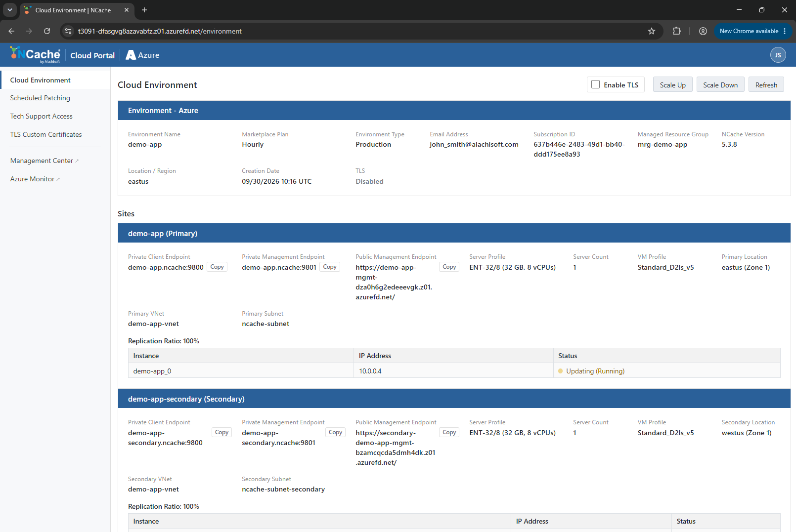Open the tab search dropdown arrow

click(9, 10)
